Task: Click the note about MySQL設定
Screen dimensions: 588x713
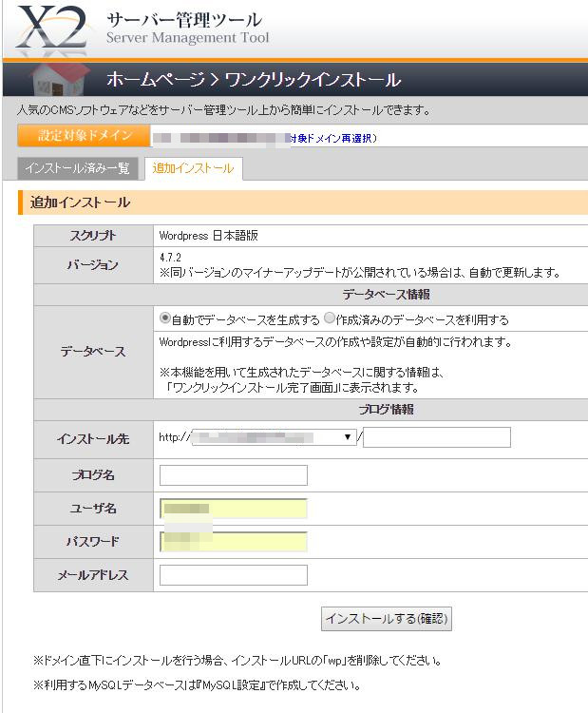Action: tap(198, 684)
